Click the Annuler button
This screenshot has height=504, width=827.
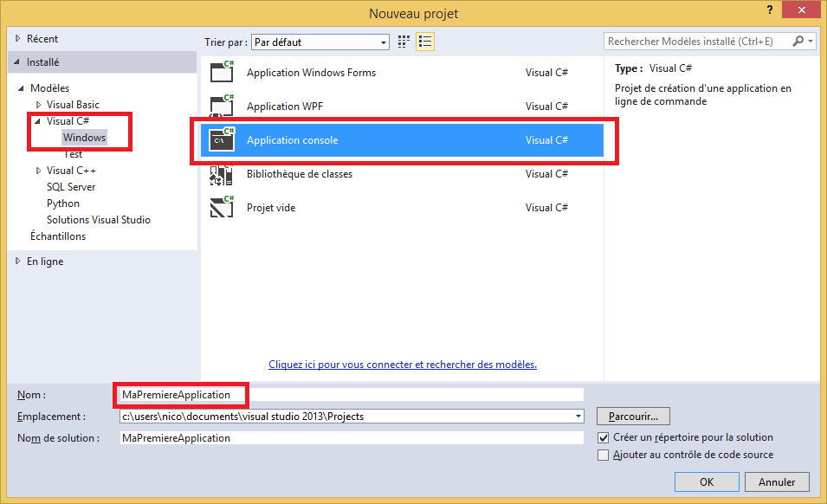[x=777, y=481]
